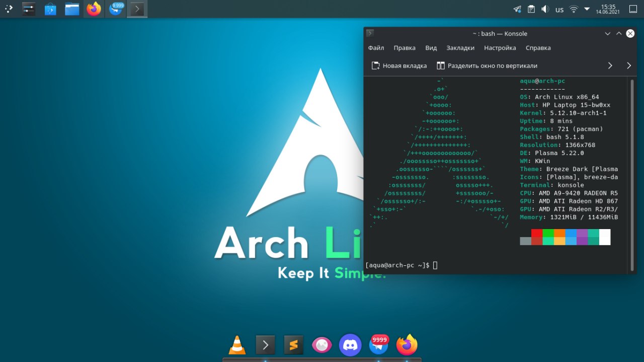Screen dimensions: 644x362
Task: Open the Настройка menu in Konsole
Action: [x=500, y=48]
